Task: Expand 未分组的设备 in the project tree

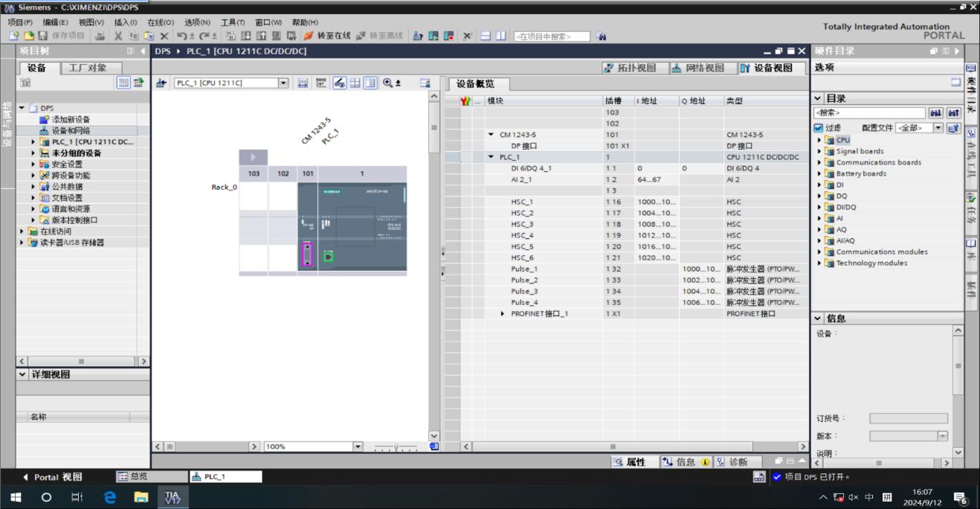Action: (33, 153)
